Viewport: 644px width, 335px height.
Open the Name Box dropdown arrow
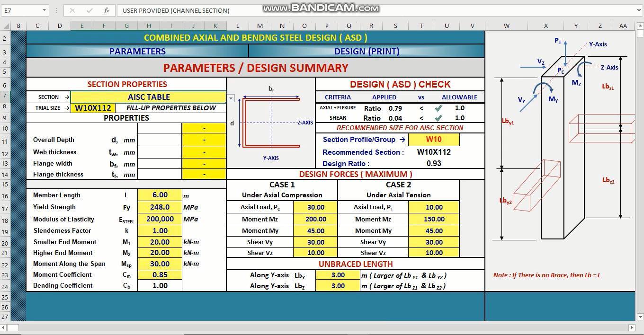pyautogui.click(x=44, y=10)
